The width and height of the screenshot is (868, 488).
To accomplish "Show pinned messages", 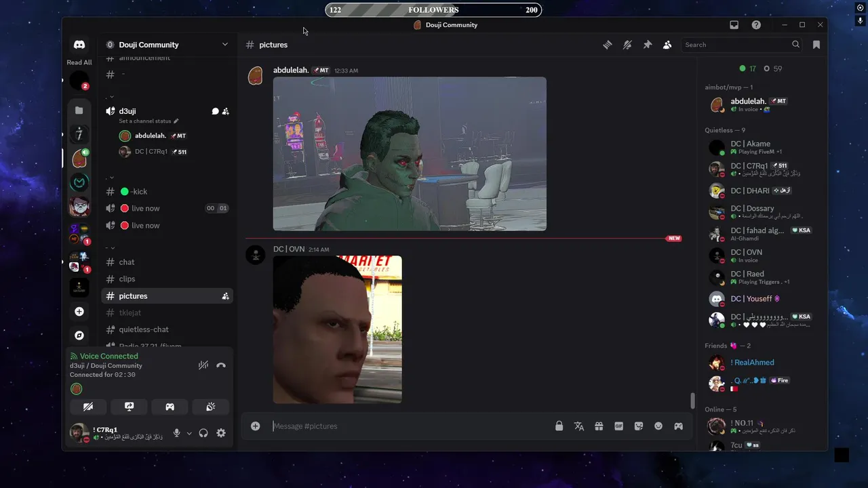I will [x=648, y=45].
